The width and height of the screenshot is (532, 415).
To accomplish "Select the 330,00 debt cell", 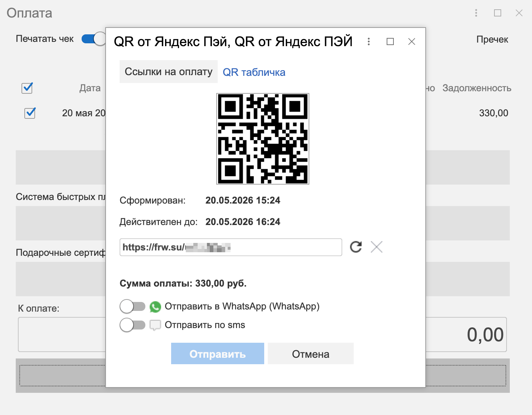I will point(494,113).
